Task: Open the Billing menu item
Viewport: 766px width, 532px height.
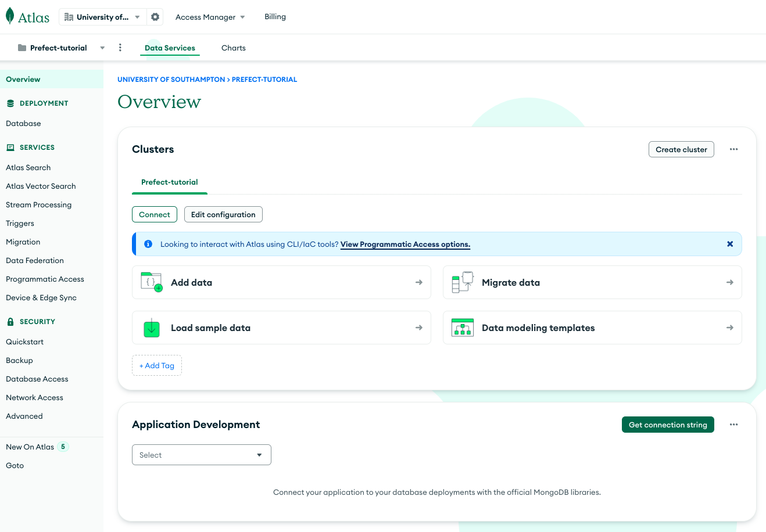Action: pyautogui.click(x=275, y=17)
